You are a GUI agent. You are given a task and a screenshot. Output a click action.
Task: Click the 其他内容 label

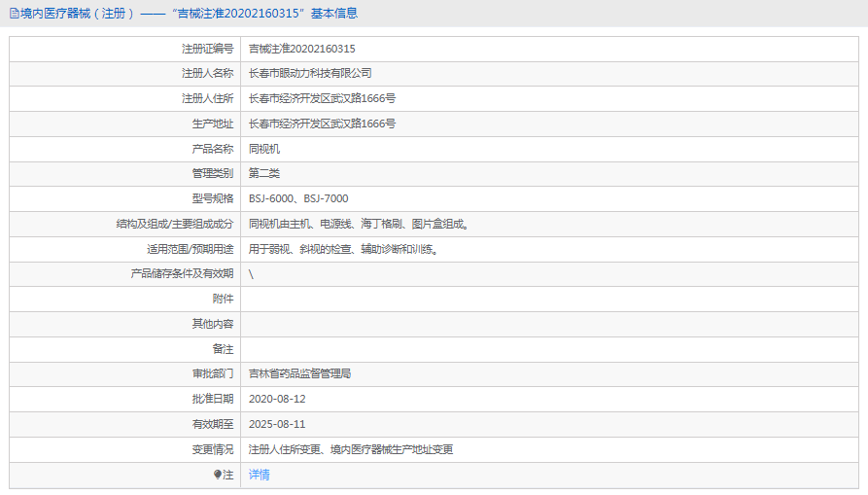tap(213, 324)
